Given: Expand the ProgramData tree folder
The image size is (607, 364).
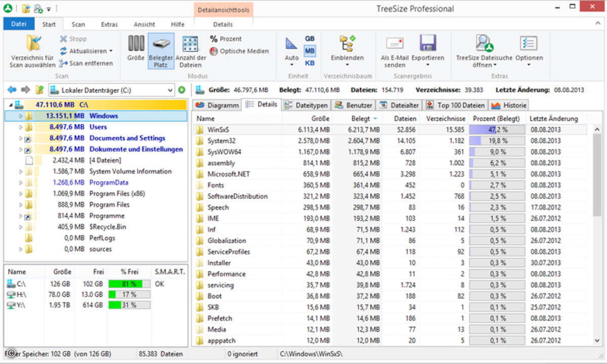Looking at the screenshot, I should point(21,183).
